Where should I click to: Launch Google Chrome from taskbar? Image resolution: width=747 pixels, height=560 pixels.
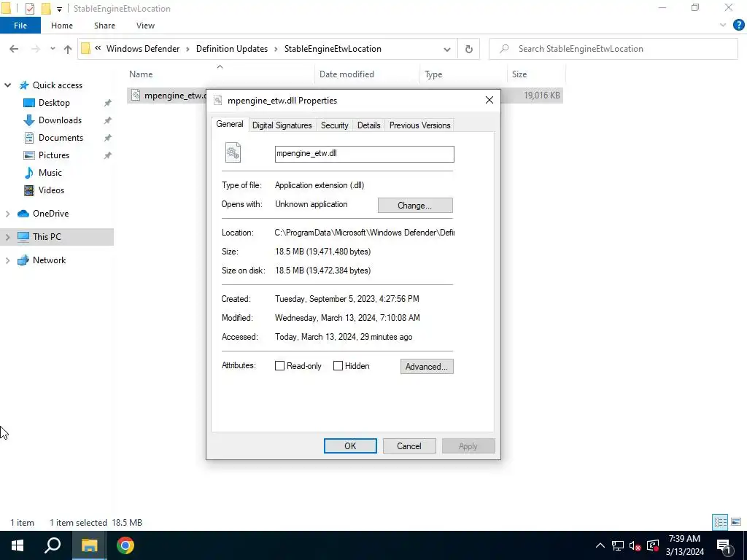pos(125,545)
